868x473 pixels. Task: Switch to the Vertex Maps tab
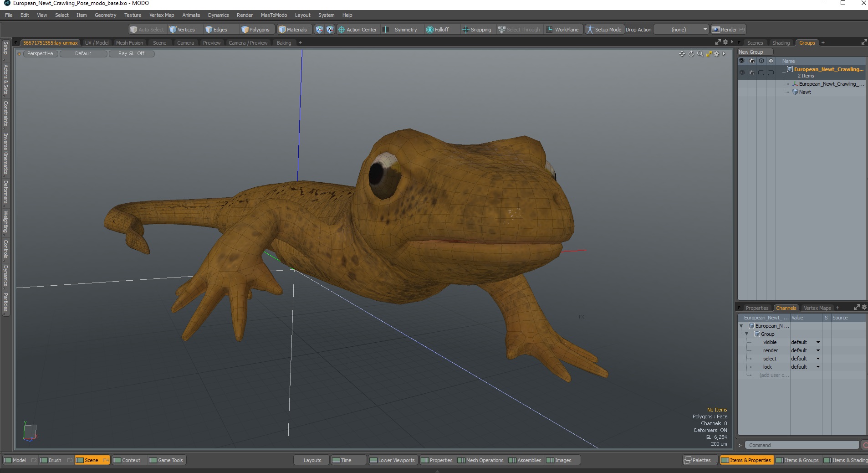[x=817, y=308]
